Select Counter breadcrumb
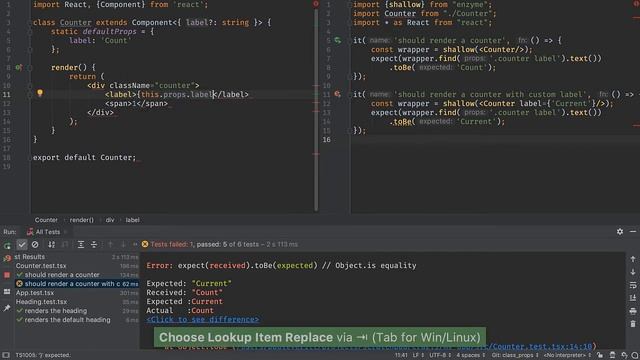Screen dimensions: 640x360 point(46,220)
